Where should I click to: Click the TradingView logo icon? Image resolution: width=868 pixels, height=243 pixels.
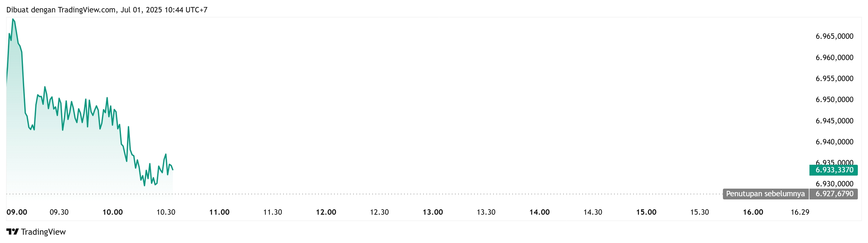[x=12, y=232]
